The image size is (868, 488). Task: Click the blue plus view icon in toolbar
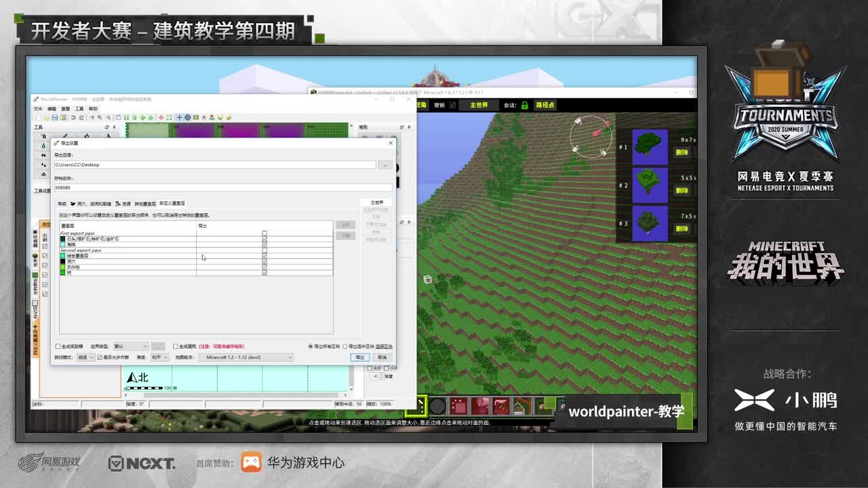coord(180,117)
